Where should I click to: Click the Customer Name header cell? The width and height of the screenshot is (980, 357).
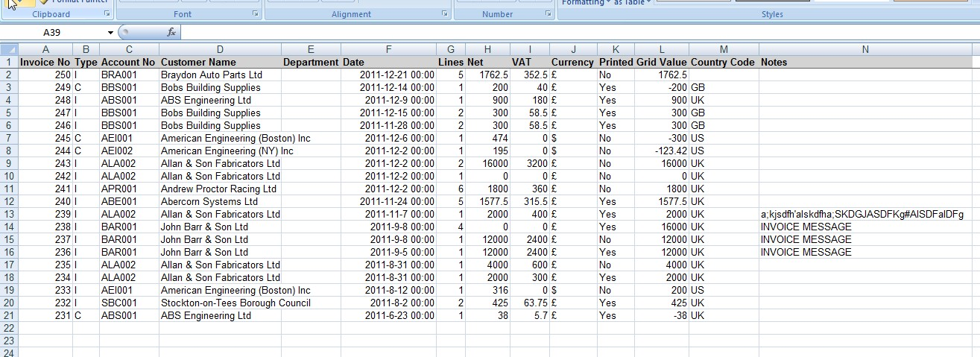coord(198,63)
